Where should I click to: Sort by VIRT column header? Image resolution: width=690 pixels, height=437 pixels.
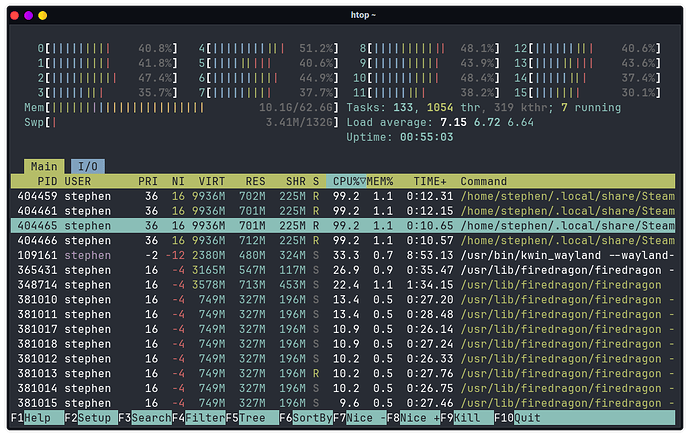(x=212, y=181)
